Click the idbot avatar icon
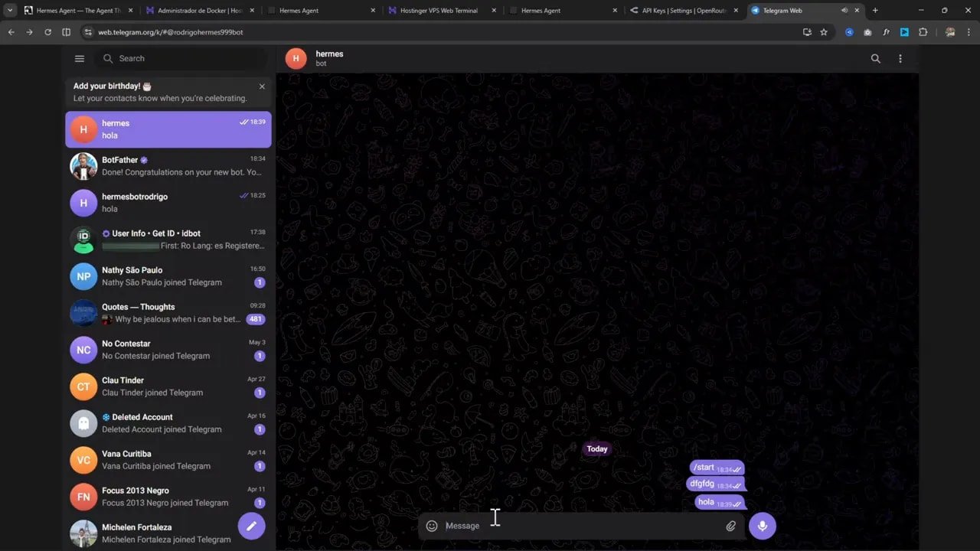 (x=83, y=240)
